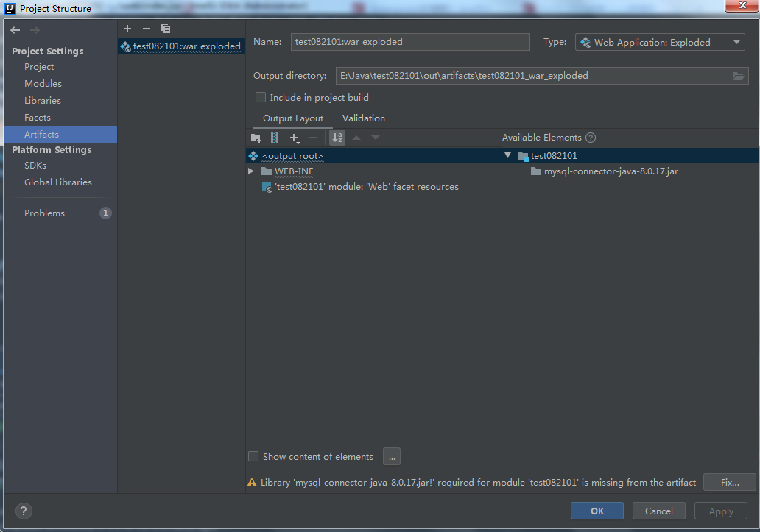Toggle sort elements by names and types
The image size is (760, 532).
pos(337,138)
